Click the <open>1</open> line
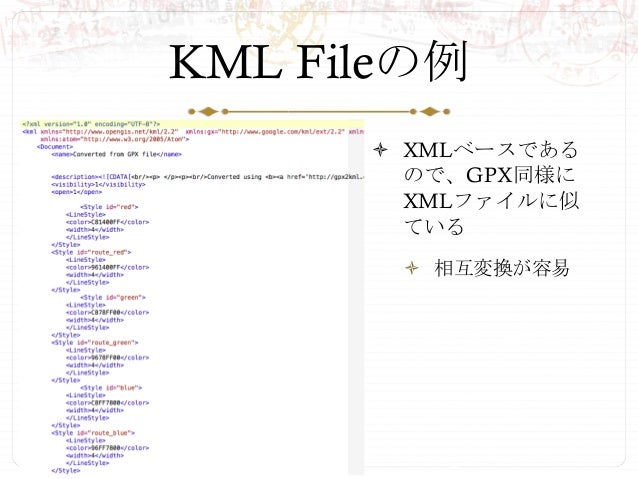 [x=76, y=192]
